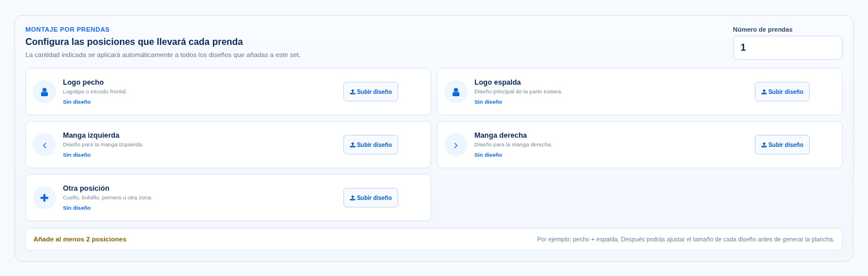
Task: Click the Manga izquierda left chevron icon
Action: click(x=44, y=145)
